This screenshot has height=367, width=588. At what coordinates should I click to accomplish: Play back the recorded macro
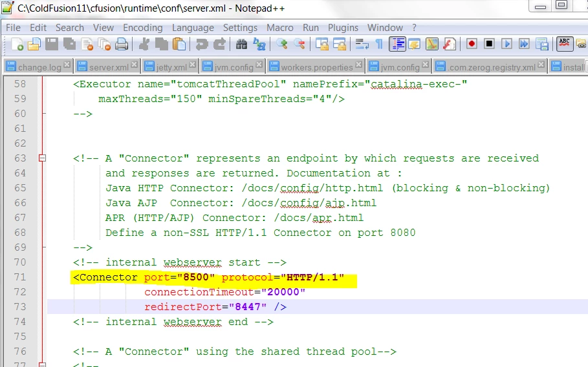506,44
